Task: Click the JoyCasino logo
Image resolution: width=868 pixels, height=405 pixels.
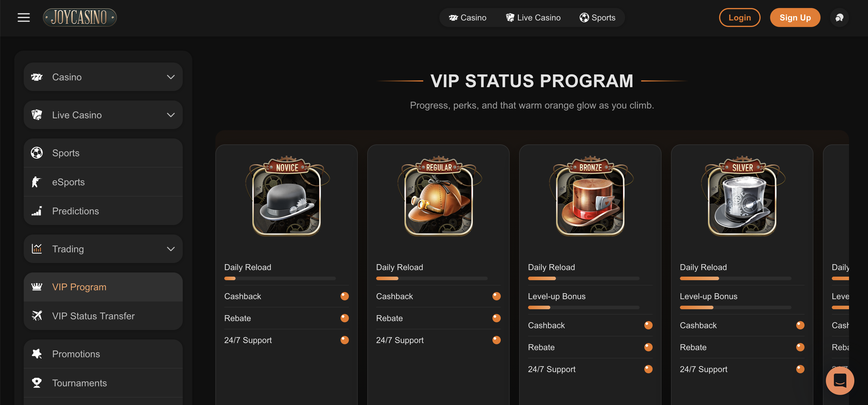Action: (x=80, y=17)
